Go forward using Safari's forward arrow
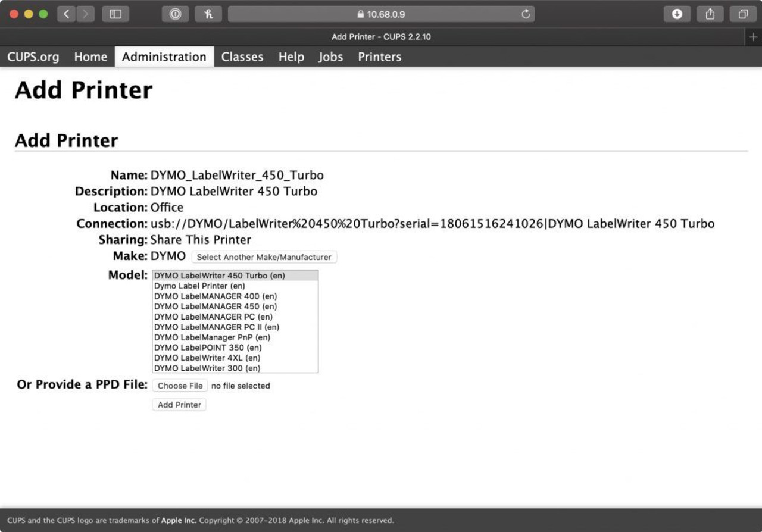Viewport: 762px width, 532px height. (86, 14)
